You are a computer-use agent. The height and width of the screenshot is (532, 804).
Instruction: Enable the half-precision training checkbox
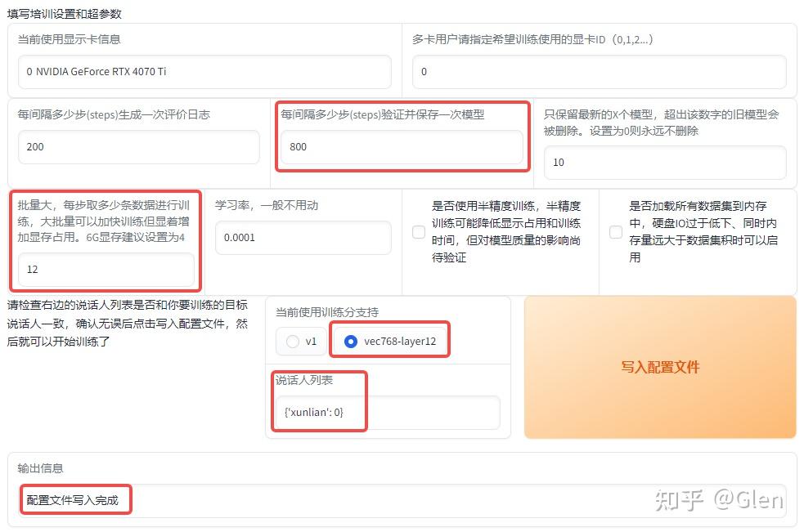click(419, 232)
